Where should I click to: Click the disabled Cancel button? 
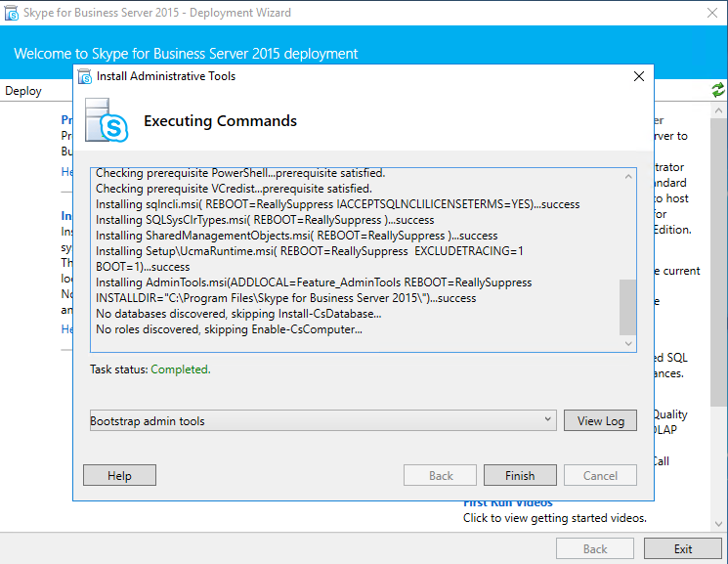[600, 475]
